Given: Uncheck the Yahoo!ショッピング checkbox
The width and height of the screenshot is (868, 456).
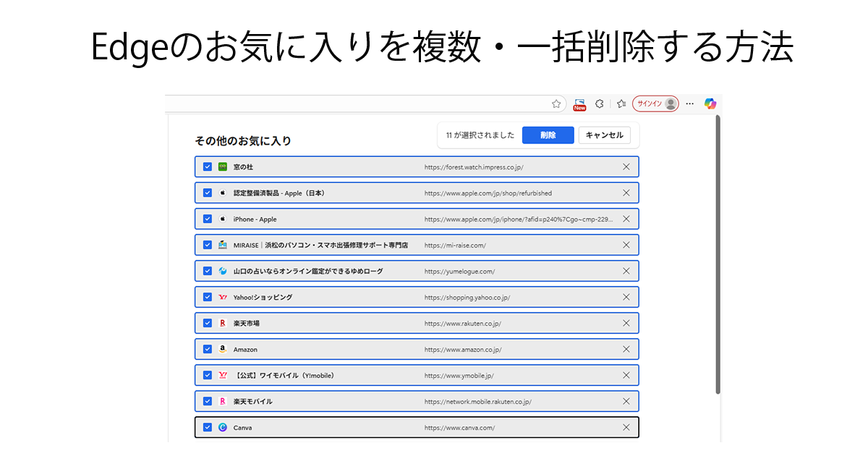Looking at the screenshot, I should point(208,297).
